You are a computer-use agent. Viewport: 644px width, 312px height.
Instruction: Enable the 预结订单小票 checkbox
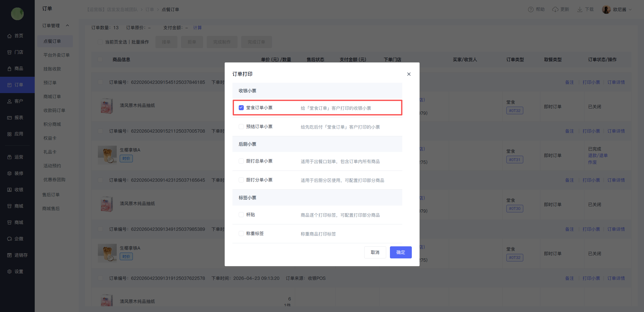pos(241,127)
